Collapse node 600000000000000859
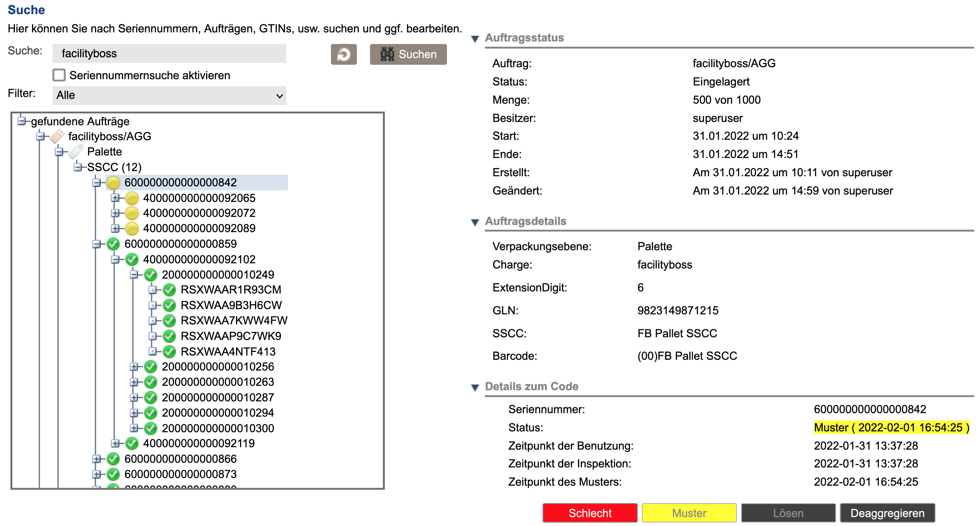 click(x=96, y=243)
